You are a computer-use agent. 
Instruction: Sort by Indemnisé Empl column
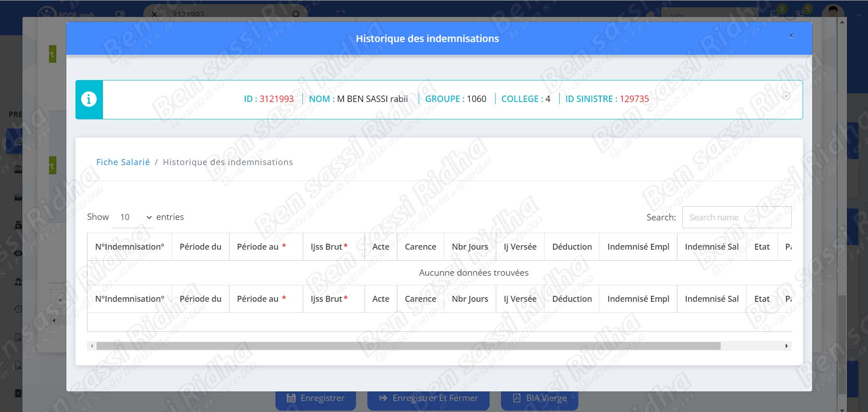tap(638, 247)
